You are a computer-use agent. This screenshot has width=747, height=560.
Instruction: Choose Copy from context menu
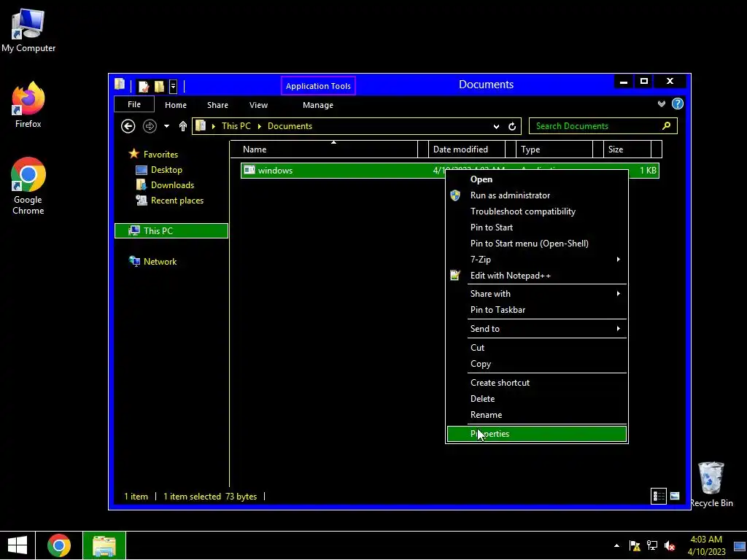point(537,364)
